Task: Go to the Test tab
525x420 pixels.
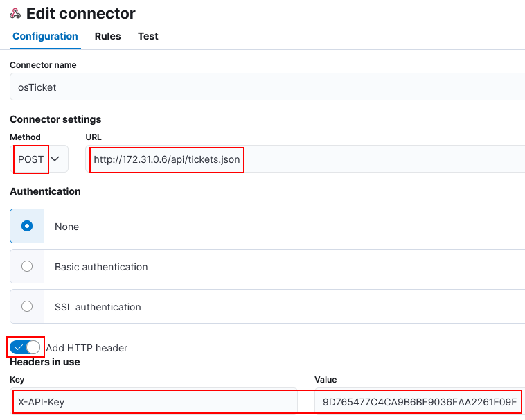Action: point(148,36)
